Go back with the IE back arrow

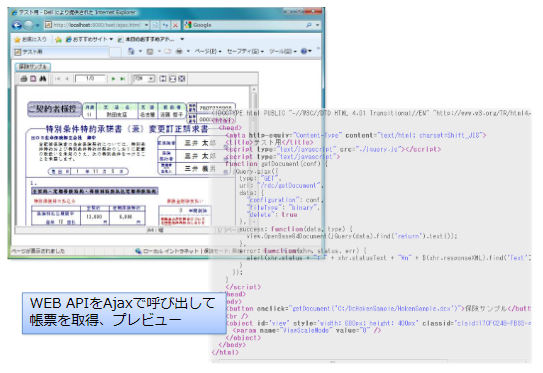(16, 25)
